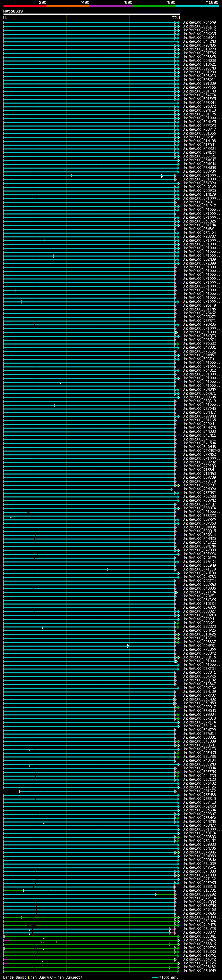Click the cyan ~100% identity legend color
This screenshot has width=222, height=980.
(197, 6)
